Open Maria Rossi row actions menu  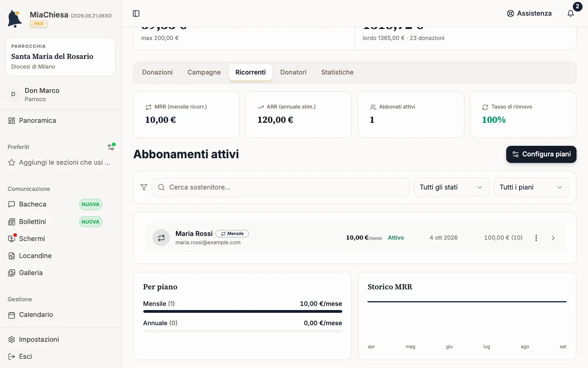[x=536, y=238]
